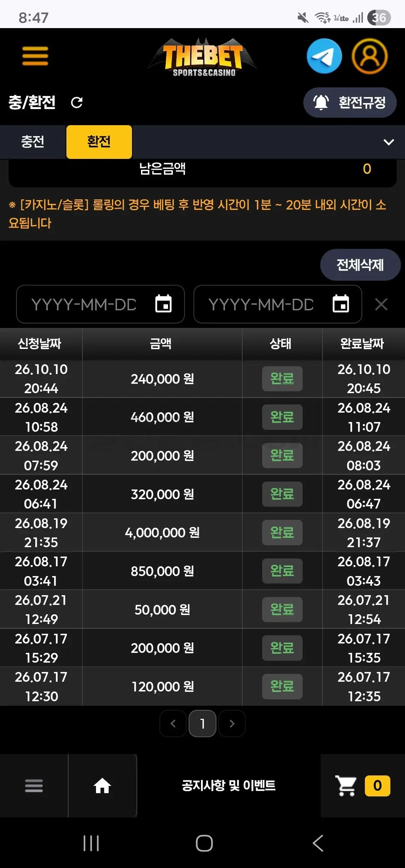Click the 남은금액 remaining amount label
This screenshot has width=405, height=868.
pos(162,169)
